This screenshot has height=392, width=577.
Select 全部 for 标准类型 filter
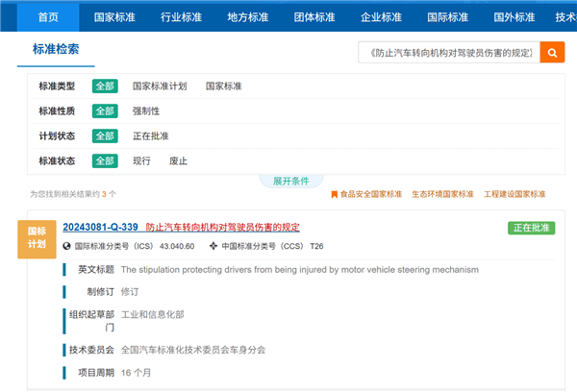(x=105, y=86)
